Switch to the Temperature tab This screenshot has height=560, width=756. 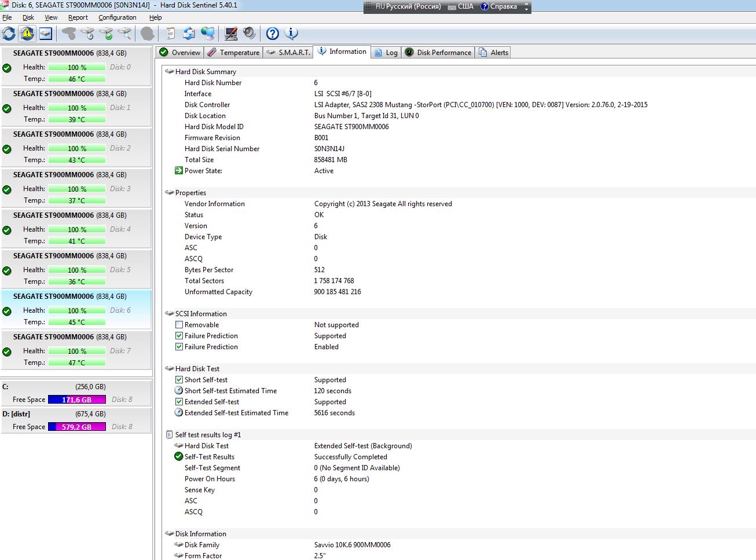(234, 52)
